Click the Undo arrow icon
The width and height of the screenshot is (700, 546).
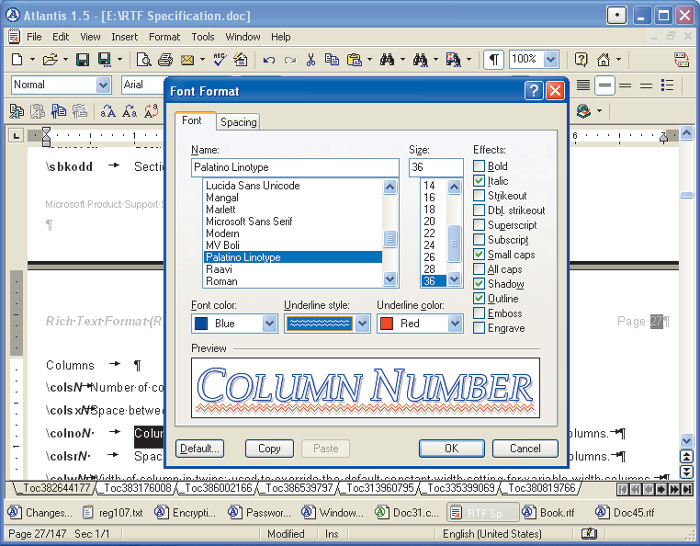(268, 60)
